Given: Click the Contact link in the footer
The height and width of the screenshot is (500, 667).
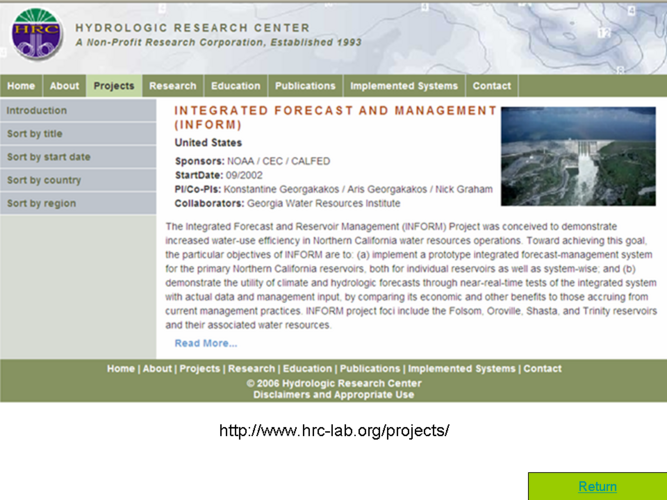Looking at the screenshot, I should 542,369.
